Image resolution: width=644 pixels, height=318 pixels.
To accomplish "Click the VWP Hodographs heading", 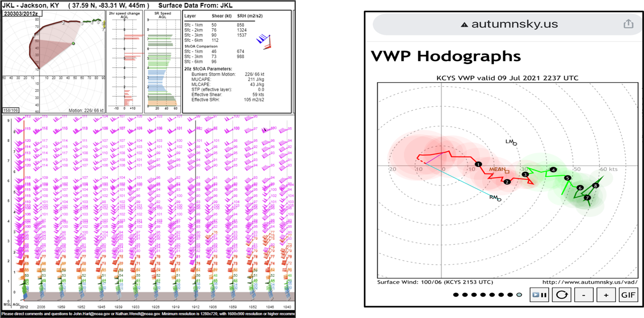I will tap(446, 56).
